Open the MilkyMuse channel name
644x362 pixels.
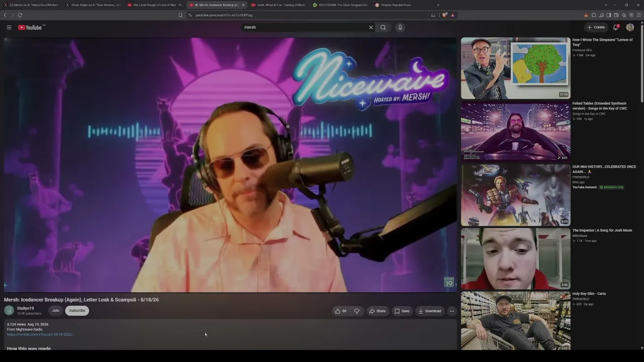click(x=580, y=236)
